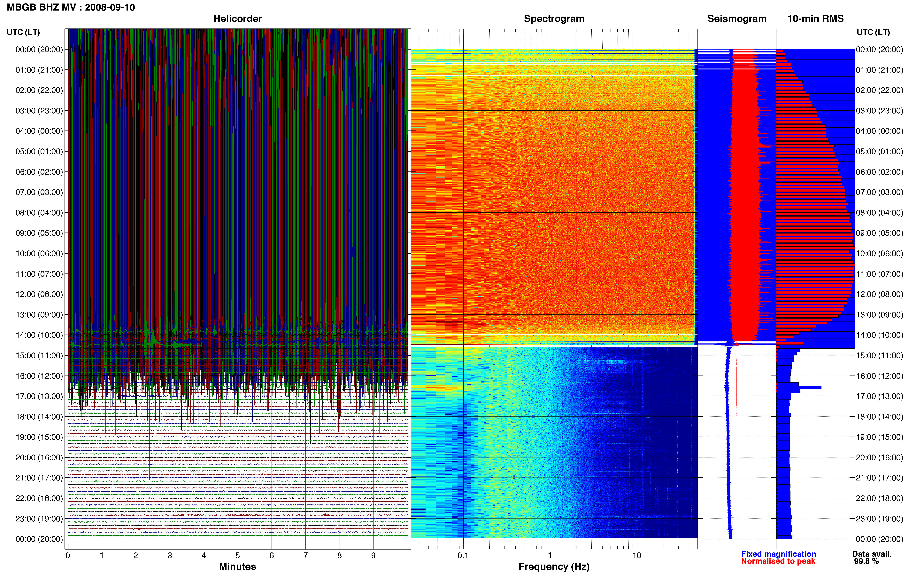Click helicorder time label 12:00 (08:00)

point(39,294)
